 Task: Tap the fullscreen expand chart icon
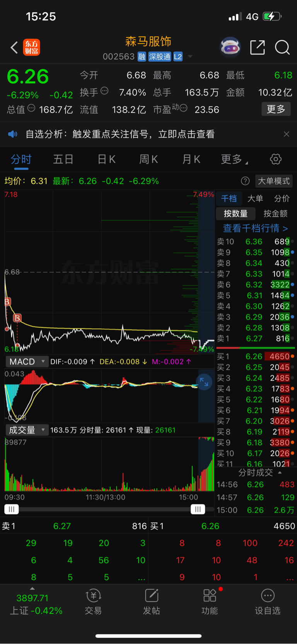[204, 383]
